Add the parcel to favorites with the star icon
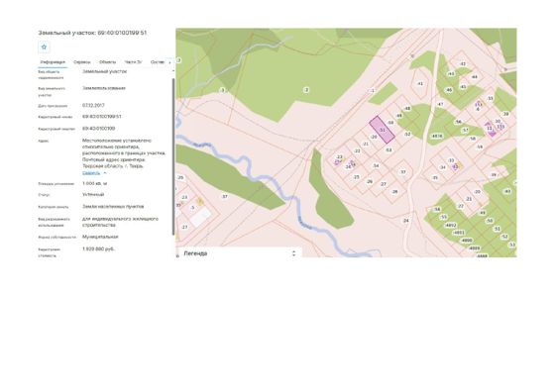The width and height of the screenshot is (555, 392). pyautogui.click(x=44, y=47)
